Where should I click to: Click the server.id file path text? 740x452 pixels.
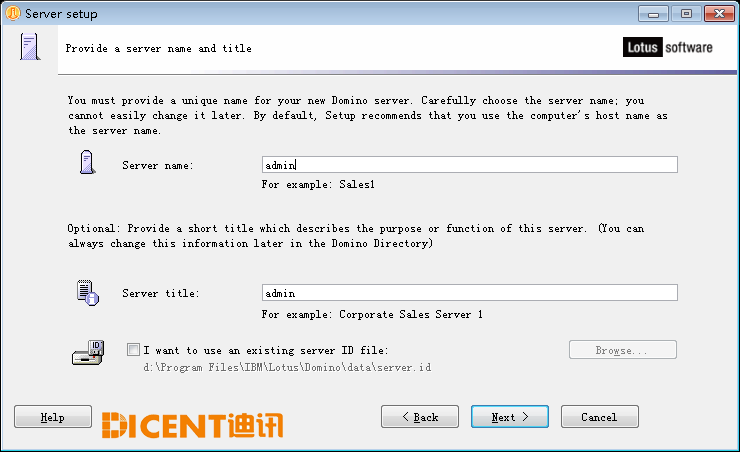(x=287, y=367)
